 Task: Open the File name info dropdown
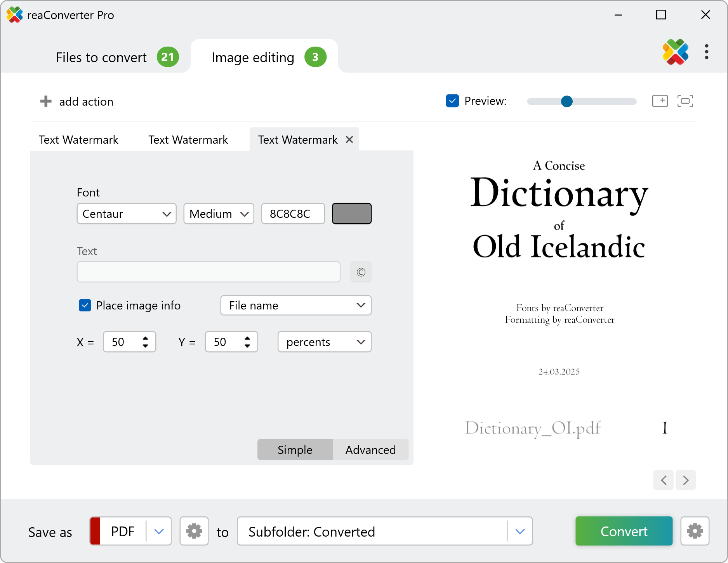(296, 306)
